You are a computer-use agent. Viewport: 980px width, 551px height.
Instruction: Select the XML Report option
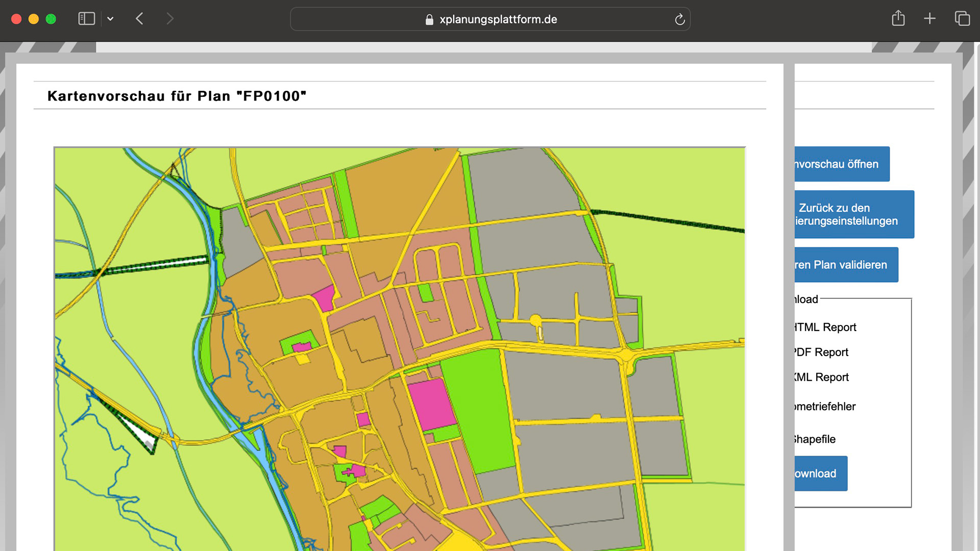pyautogui.click(x=821, y=377)
